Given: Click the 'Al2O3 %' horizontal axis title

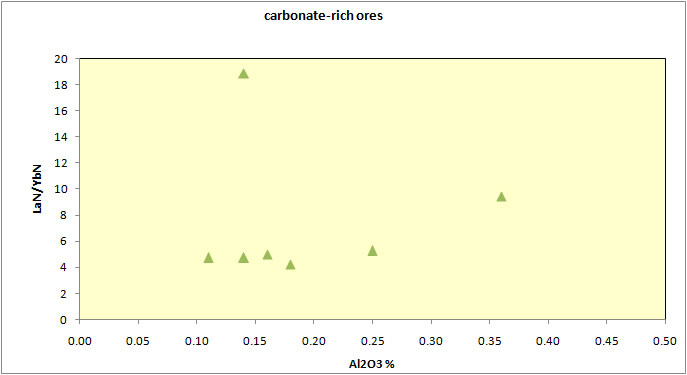Looking at the screenshot, I should pyautogui.click(x=372, y=364).
